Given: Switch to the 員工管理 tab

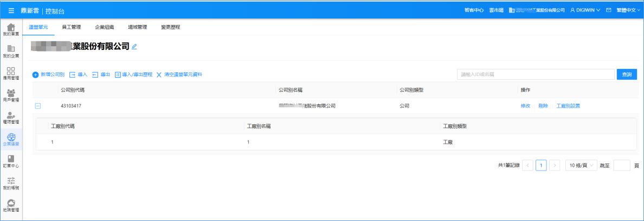Looking at the screenshot, I should (x=72, y=27).
